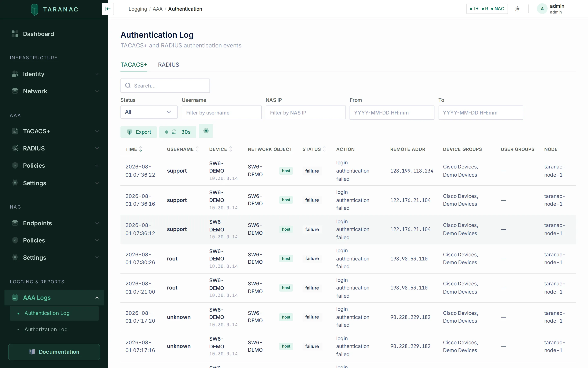588x368 pixels.
Task: Click the Logging breadcrumb
Action: click(138, 9)
